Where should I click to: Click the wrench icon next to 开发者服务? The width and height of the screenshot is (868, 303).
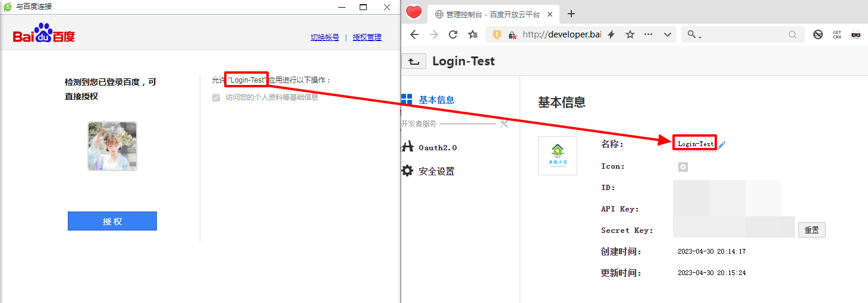[504, 124]
